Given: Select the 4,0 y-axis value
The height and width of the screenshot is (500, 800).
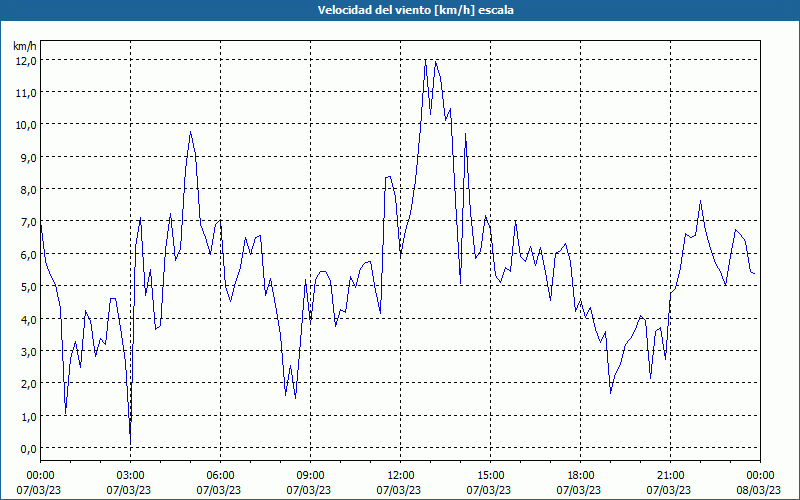Looking at the screenshot, I should (x=28, y=319).
